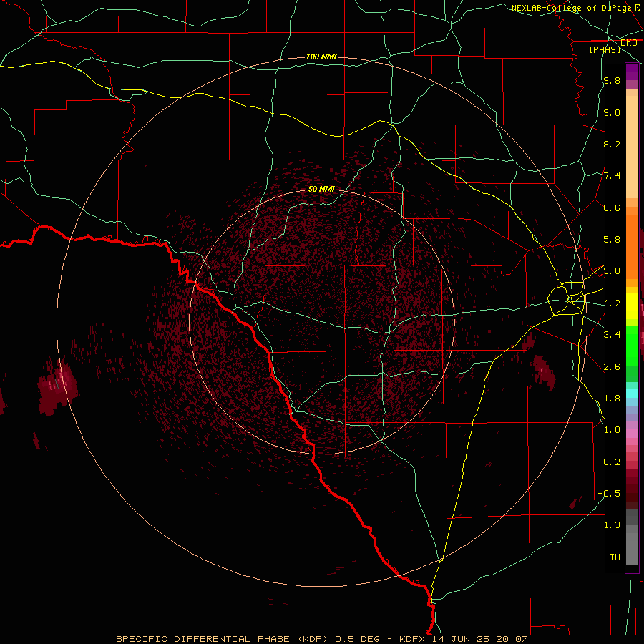The width and height of the screenshot is (644, 644).
Task: Click the 3.4 scale value
Action: coord(612,335)
